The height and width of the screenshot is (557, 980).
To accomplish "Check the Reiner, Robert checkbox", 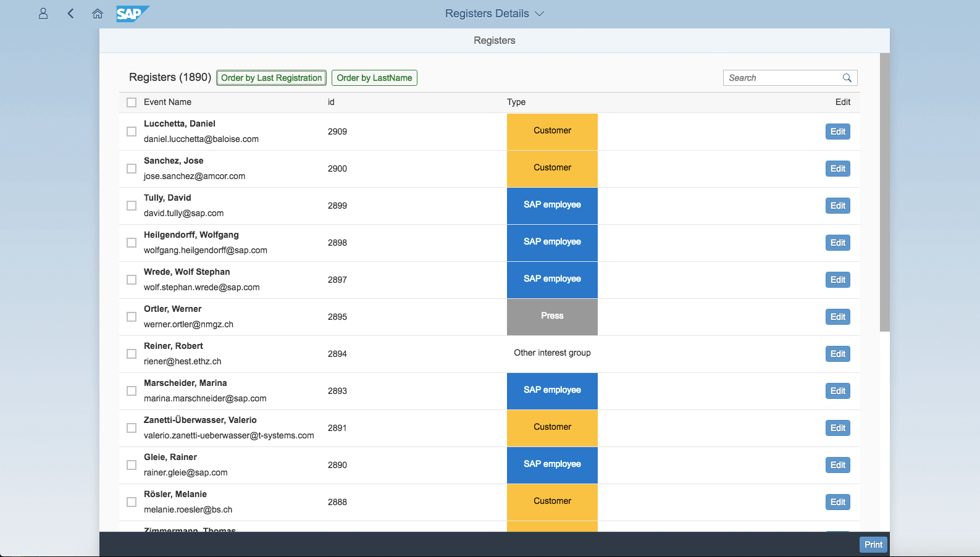I will click(132, 354).
